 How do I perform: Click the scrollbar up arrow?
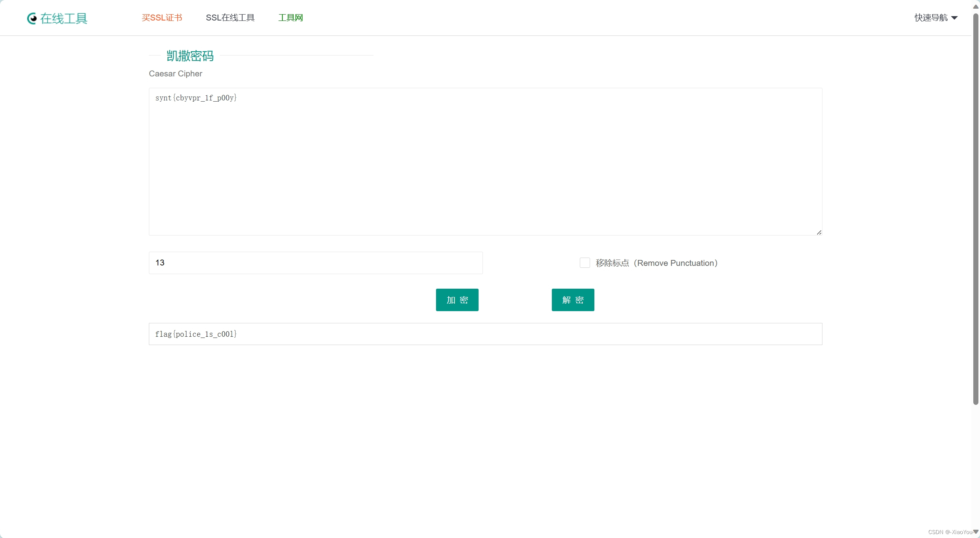976,6
